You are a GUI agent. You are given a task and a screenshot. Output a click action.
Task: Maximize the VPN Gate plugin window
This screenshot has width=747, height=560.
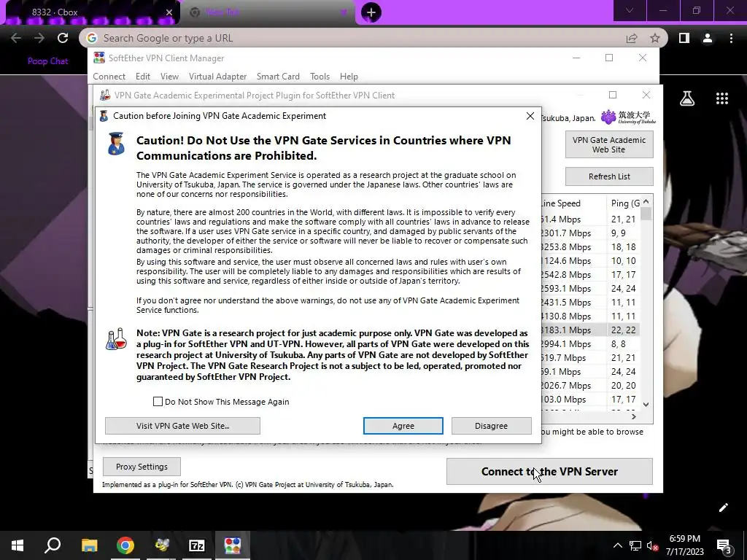[x=613, y=96]
